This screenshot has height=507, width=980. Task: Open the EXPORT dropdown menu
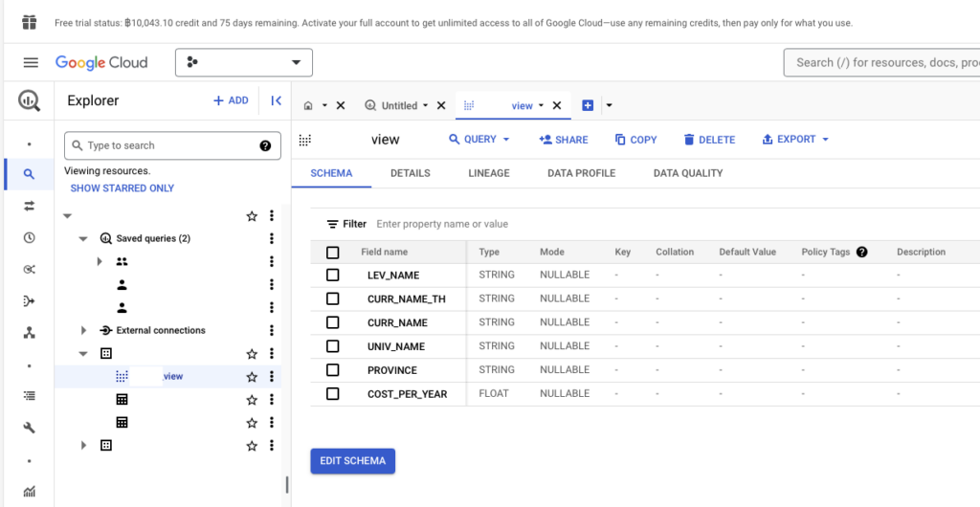[795, 140]
